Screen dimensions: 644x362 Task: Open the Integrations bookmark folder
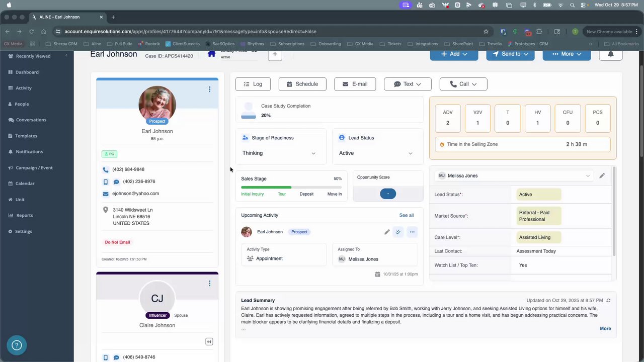pyautogui.click(x=423, y=44)
